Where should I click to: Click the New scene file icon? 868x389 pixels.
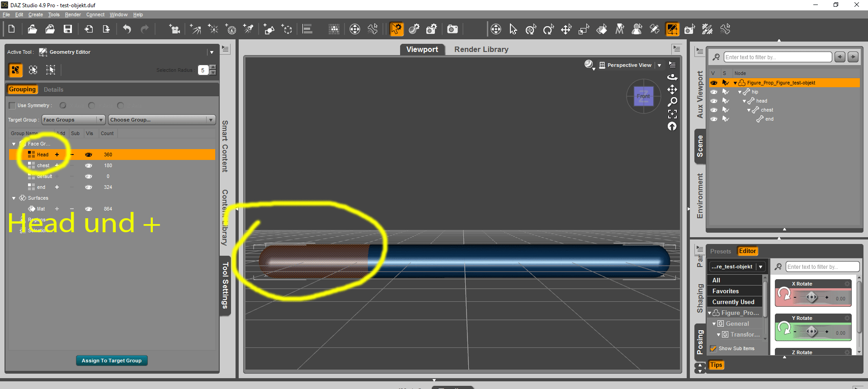point(12,29)
